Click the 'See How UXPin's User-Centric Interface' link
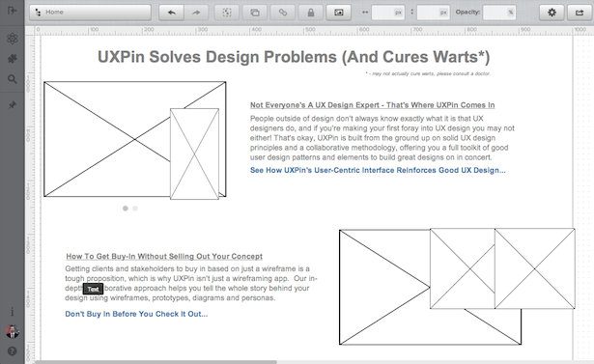594x364 pixels. pyautogui.click(x=378, y=170)
